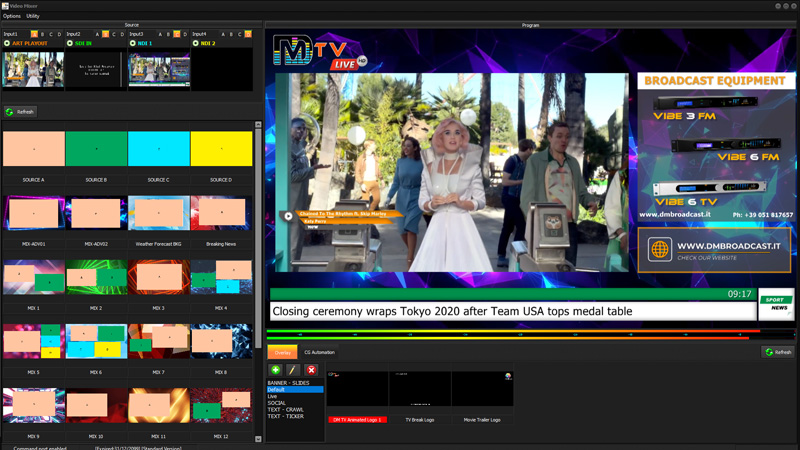Assign Input2 to bus B
Screen dimensions: 800x450
(x=106, y=34)
